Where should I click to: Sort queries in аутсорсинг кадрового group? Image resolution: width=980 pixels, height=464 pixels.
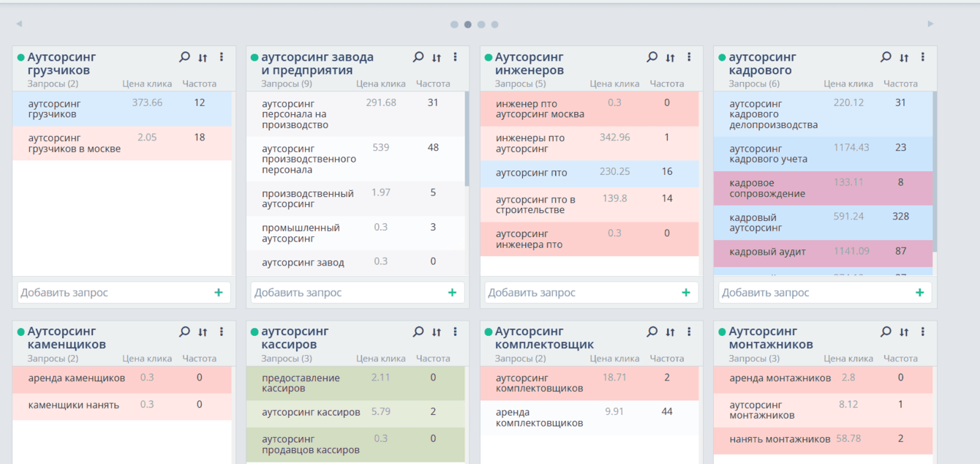click(x=904, y=58)
